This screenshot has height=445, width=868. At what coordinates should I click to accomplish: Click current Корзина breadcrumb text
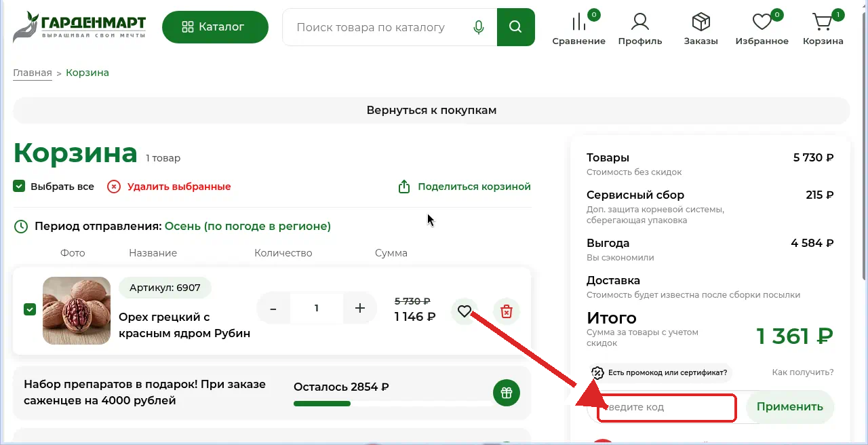(87, 73)
